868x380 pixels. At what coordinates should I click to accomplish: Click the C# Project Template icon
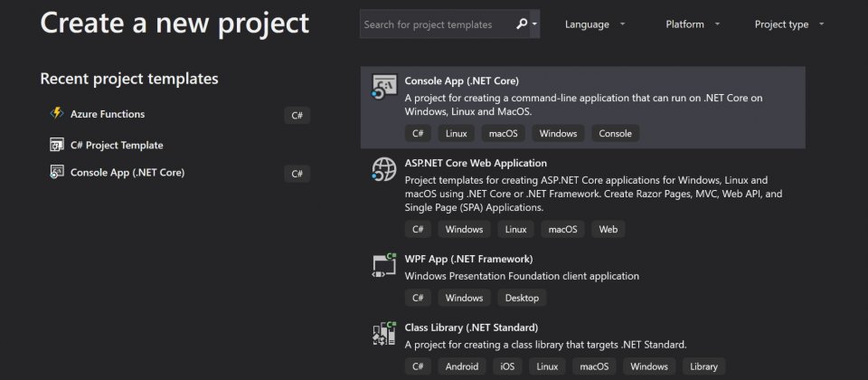56,145
